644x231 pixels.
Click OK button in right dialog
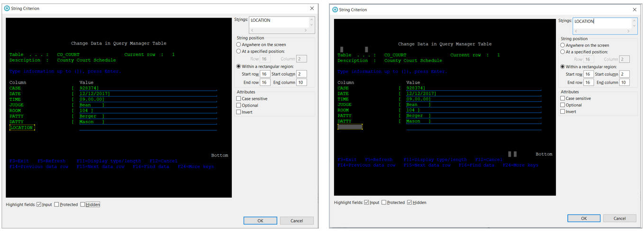point(584,218)
